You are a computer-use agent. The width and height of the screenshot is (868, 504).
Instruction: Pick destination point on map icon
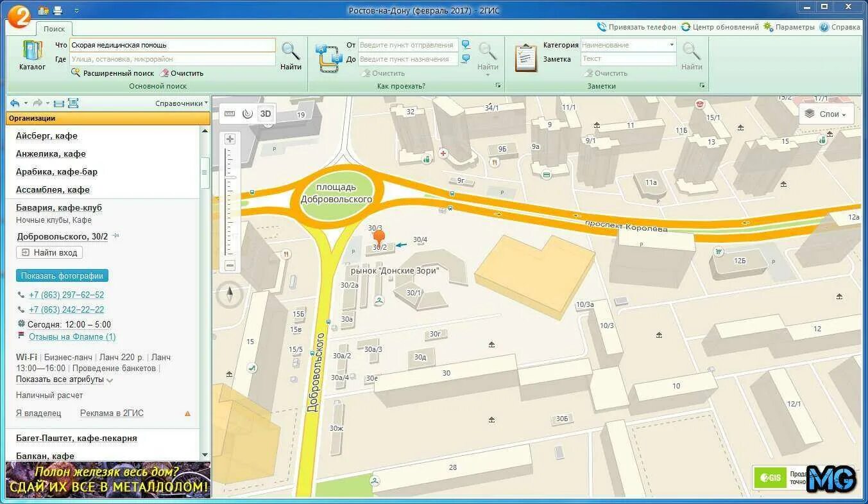click(x=466, y=59)
